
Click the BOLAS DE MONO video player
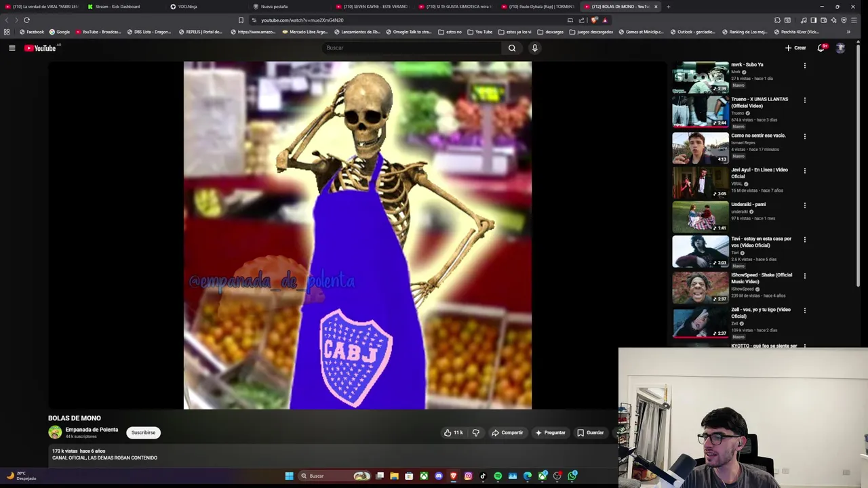357,236
